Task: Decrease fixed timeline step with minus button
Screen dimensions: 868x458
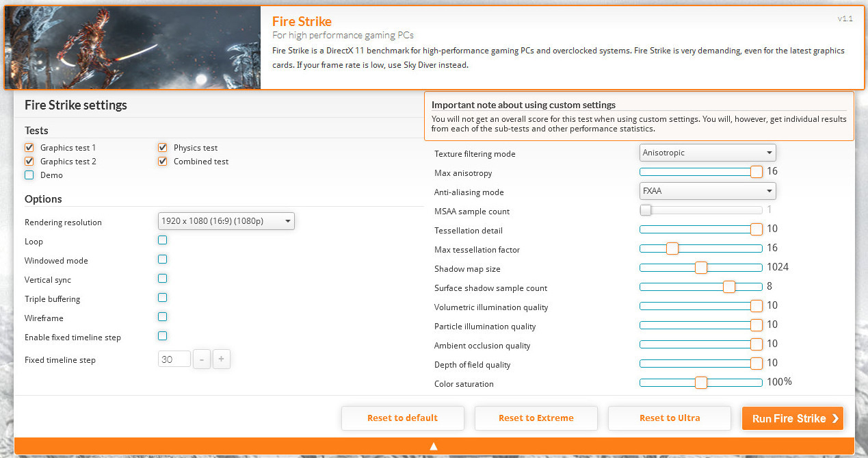Action: (x=202, y=359)
